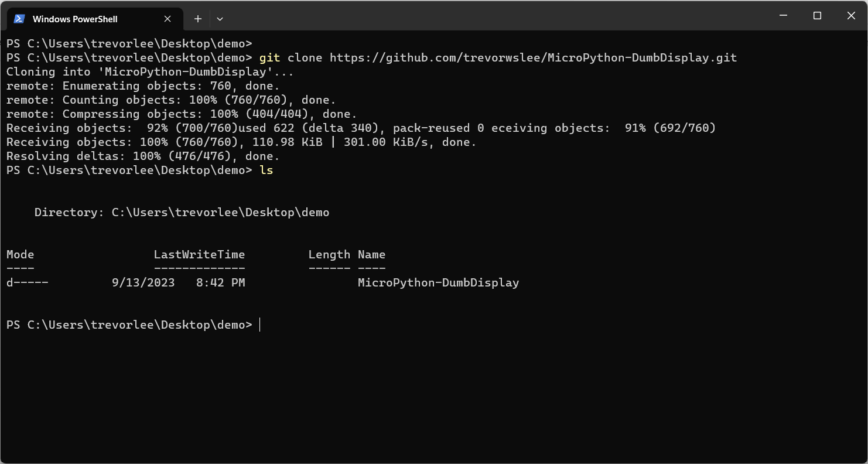Click the LastWriteTime column header

(x=199, y=254)
